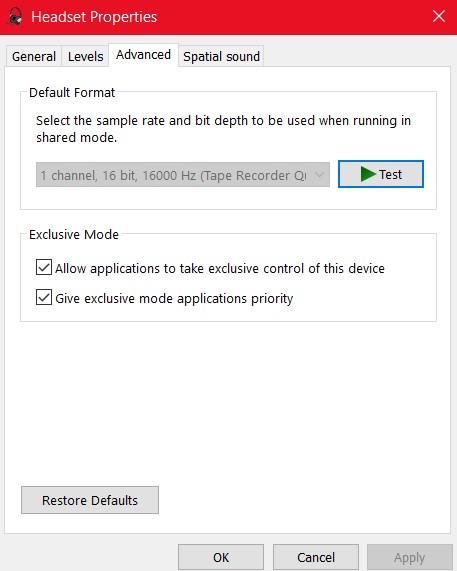Open the default format combo box
457x571 pixels.
183,175
